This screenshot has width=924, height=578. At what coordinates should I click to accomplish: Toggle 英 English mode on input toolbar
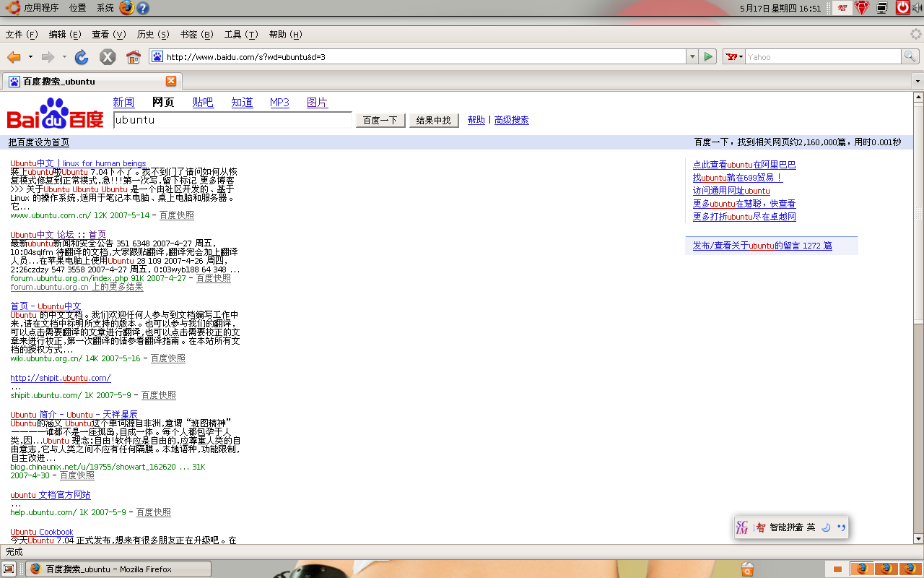(x=811, y=527)
